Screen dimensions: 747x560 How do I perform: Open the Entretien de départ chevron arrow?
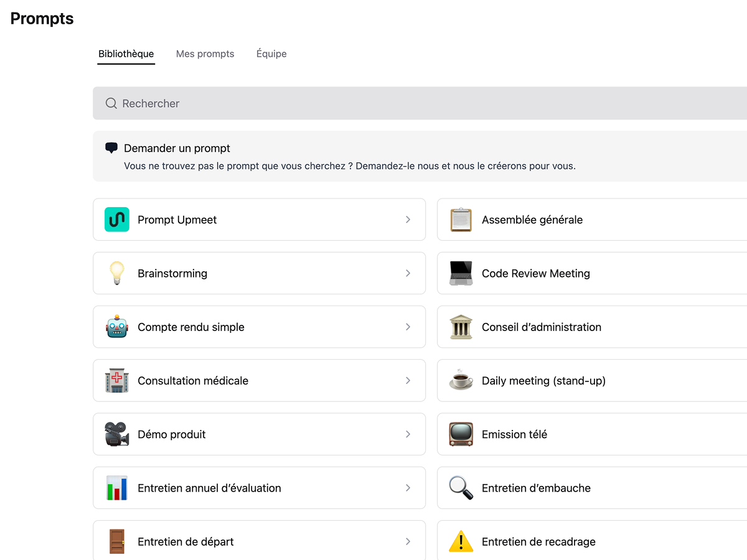click(408, 541)
